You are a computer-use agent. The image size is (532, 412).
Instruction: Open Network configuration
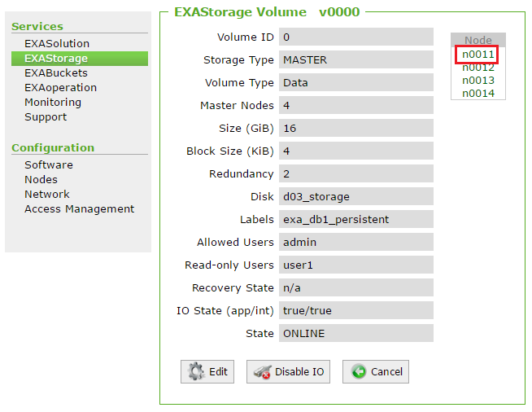click(47, 195)
